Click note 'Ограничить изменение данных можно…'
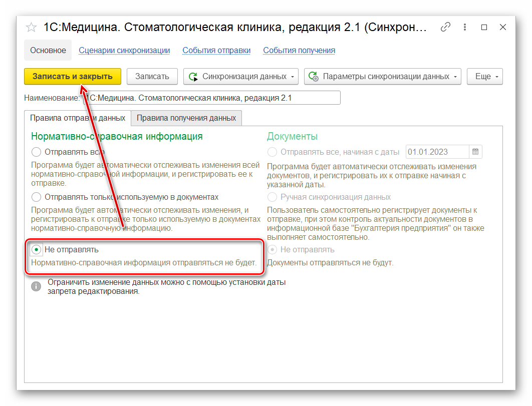This screenshot has width=532, height=406. tap(166, 287)
